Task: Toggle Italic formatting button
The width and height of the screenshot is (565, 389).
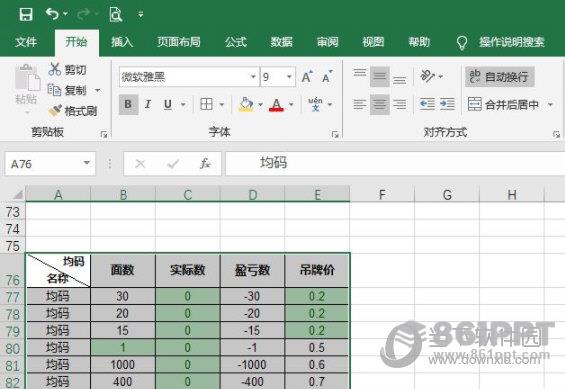Action: 147,104
